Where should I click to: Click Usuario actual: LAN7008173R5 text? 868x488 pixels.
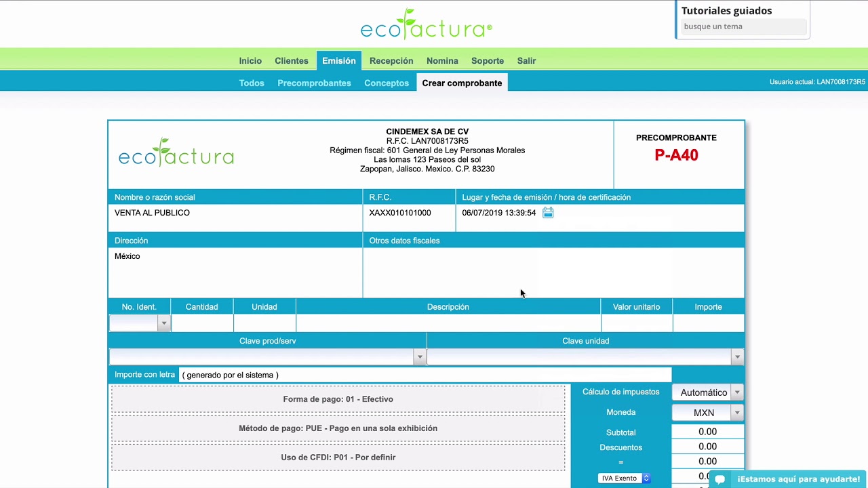(x=817, y=82)
